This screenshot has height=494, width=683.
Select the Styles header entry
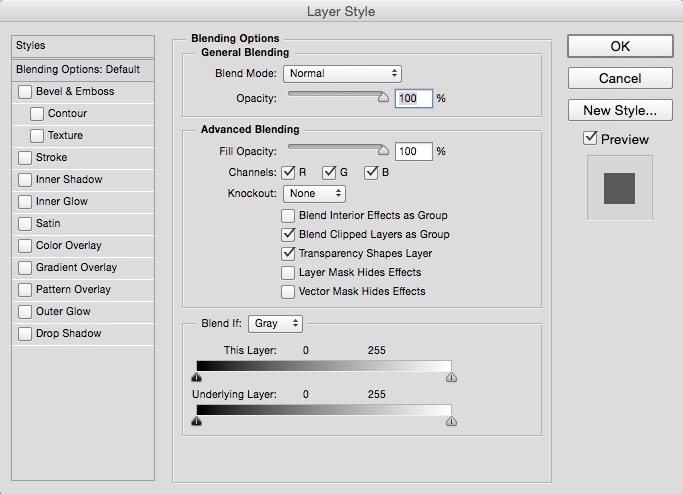pyautogui.click(x=83, y=46)
